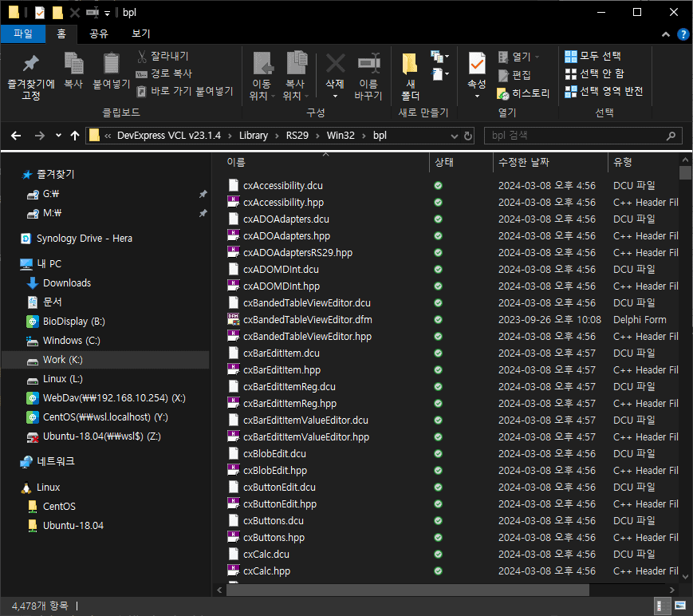The height and width of the screenshot is (616, 693).
Task: Click the Delete X icon in the ribbon
Action: (335, 64)
